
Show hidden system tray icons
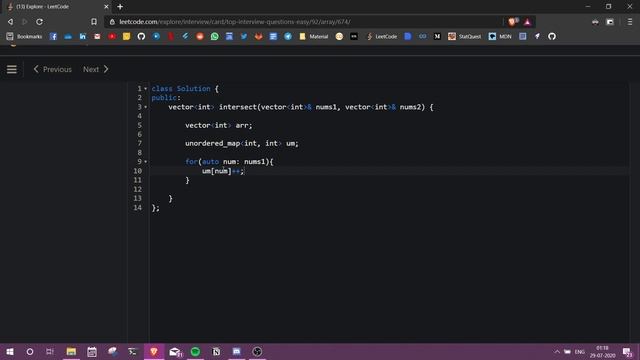(557, 351)
